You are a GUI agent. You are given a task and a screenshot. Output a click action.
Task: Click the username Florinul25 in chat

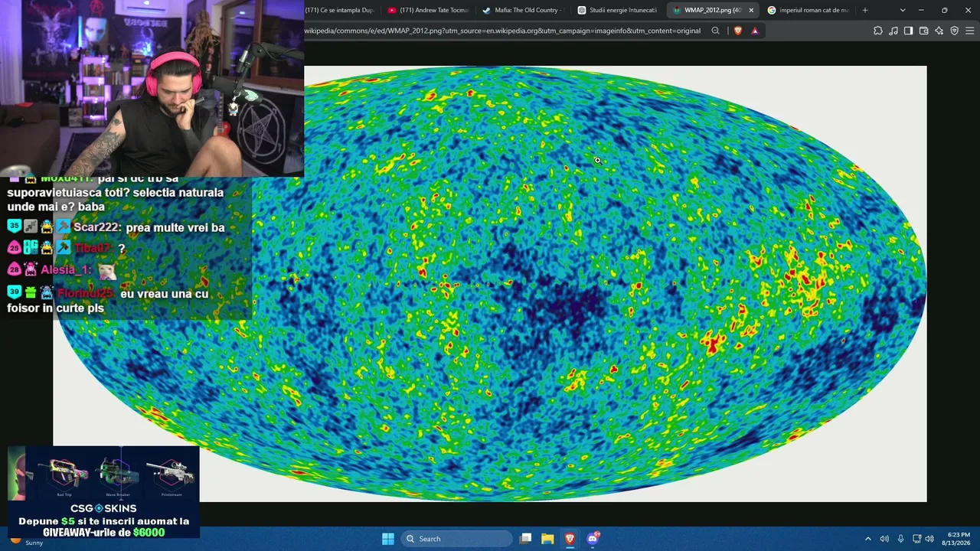[x=85, y=293]
